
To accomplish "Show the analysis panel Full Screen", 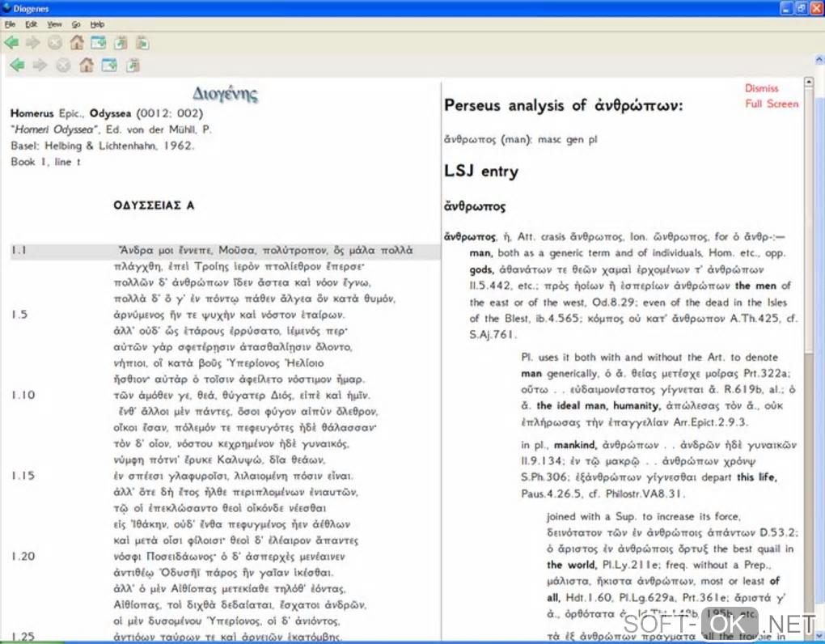I will tap(772, 104).
